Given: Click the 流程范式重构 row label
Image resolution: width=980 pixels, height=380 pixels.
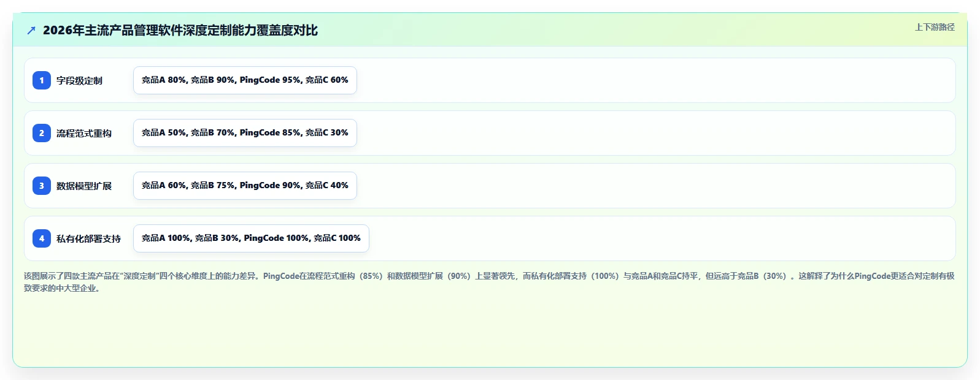Looking at the screenshot, I should (x=84, y=133).
